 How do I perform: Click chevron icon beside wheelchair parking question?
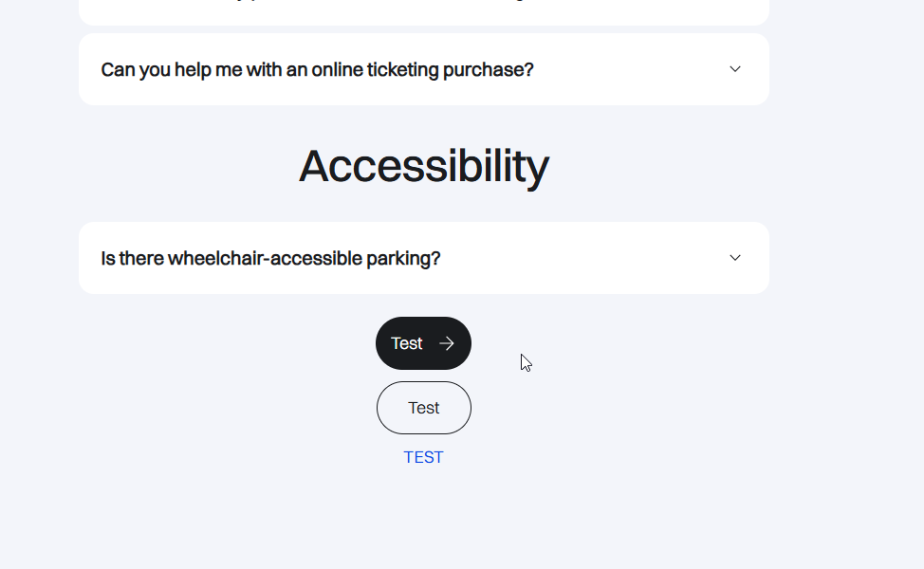click(x=735, y=258)
